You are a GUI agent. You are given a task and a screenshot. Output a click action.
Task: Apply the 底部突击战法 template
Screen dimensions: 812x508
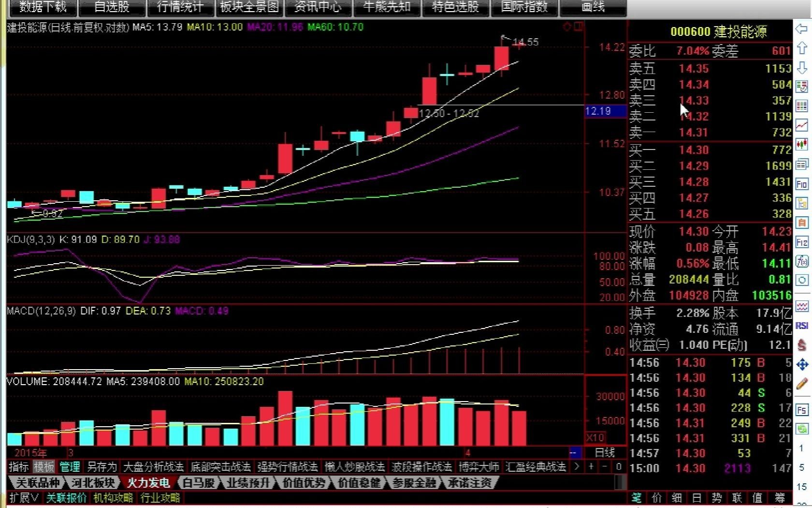tap(221, 467)
